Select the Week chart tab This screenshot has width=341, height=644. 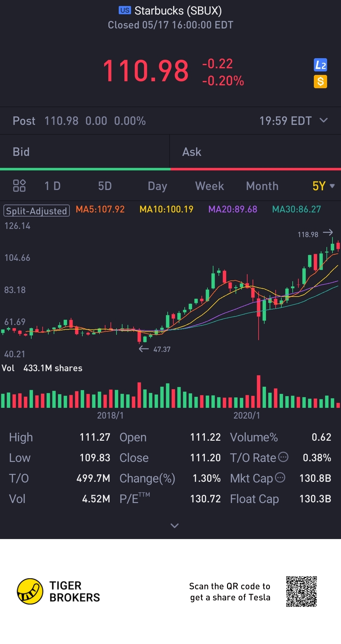pyautogui.click(x=210, y=186)
